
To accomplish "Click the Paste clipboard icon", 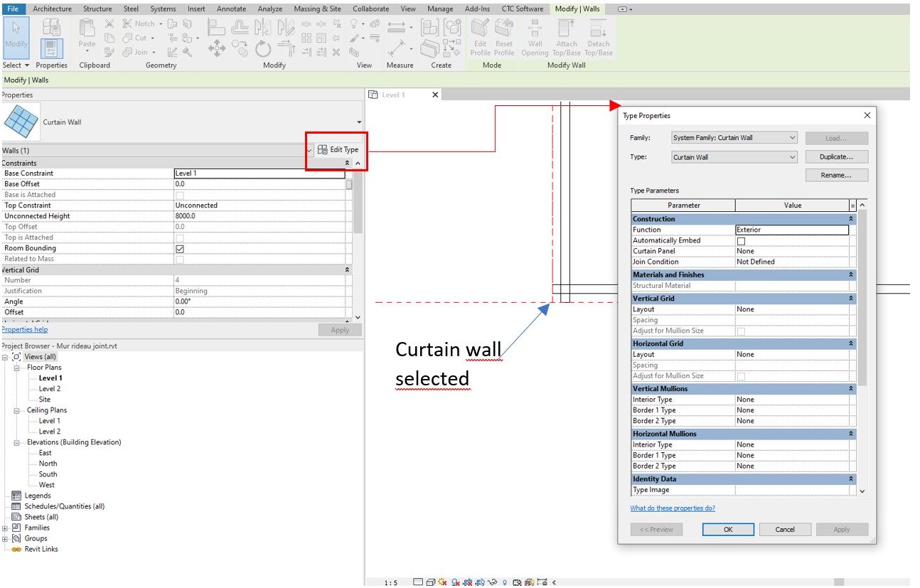I will click(87, 33).
